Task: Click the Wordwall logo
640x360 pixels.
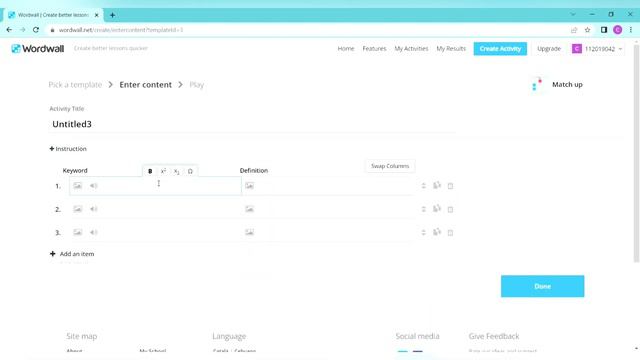Action: pos(38,49)
